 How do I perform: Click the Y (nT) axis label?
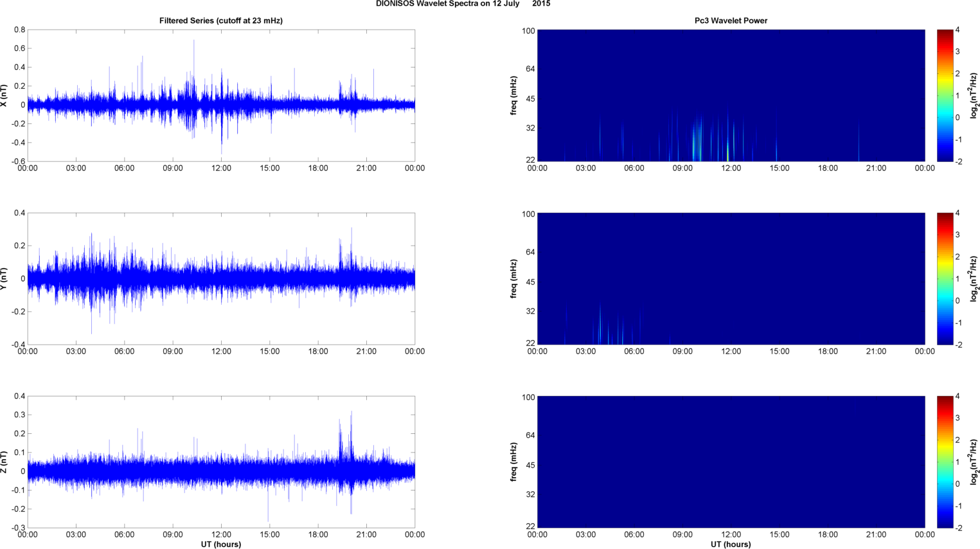coord(4,279)
